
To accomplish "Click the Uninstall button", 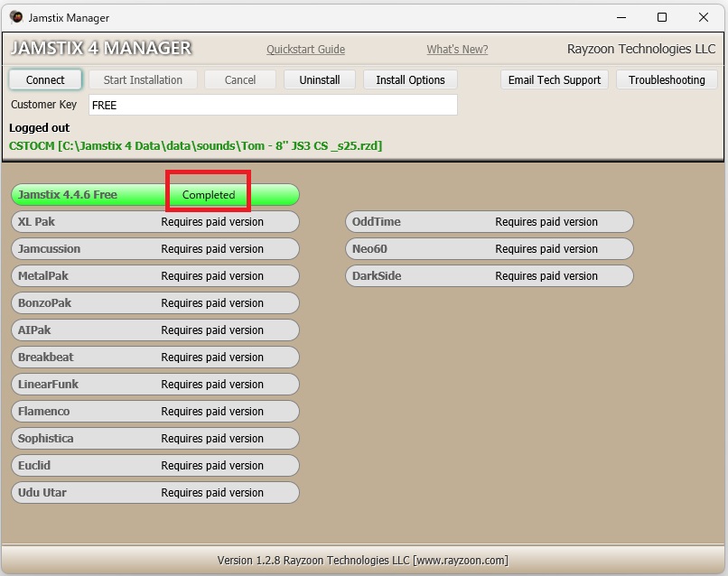I will tap(320, 80).
